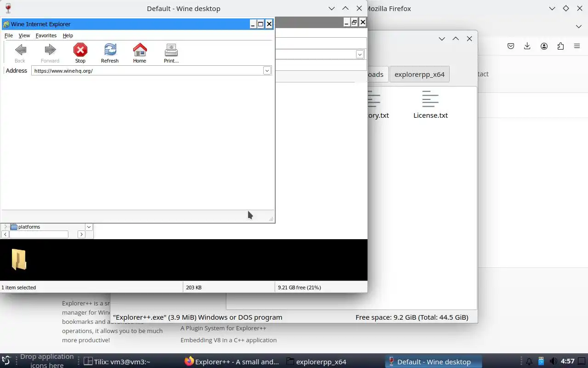Click the winehq.org address field
588x368 pixels.
(x=147, y=71)
